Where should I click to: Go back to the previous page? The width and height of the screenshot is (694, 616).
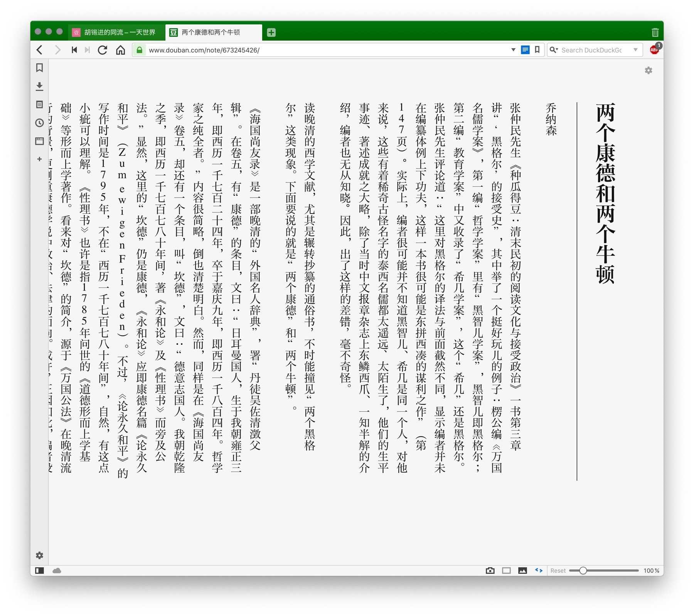39,50
